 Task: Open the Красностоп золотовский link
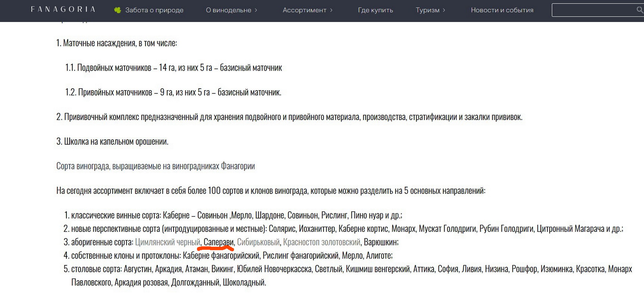point(322,242)
